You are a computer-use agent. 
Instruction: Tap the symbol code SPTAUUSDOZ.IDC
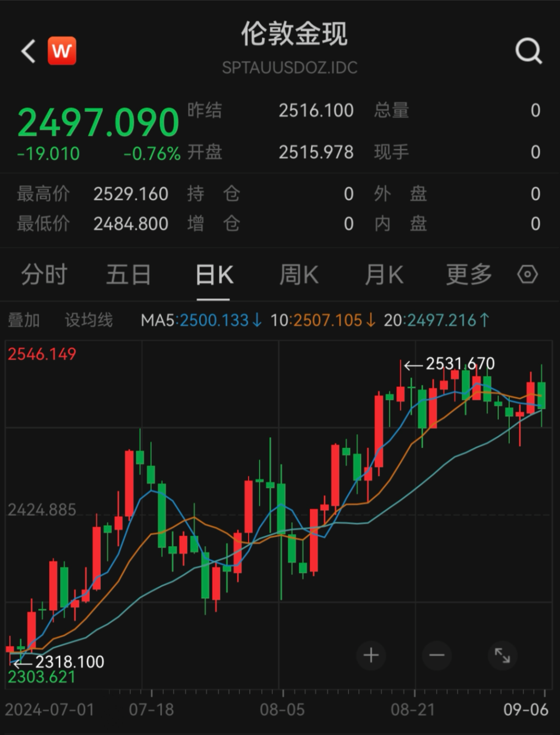click(x=290, y=68)
